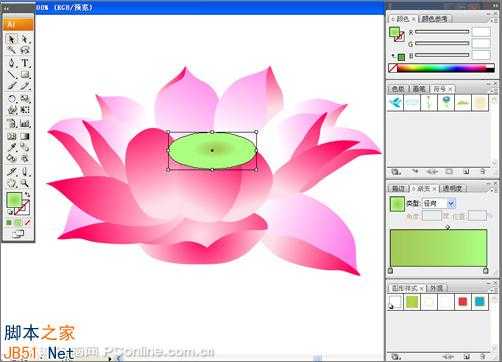This screenshot has height=362, width=502.
Task: Switch to the 外观 (Appearance) tab
Action: tap(437, 288)
